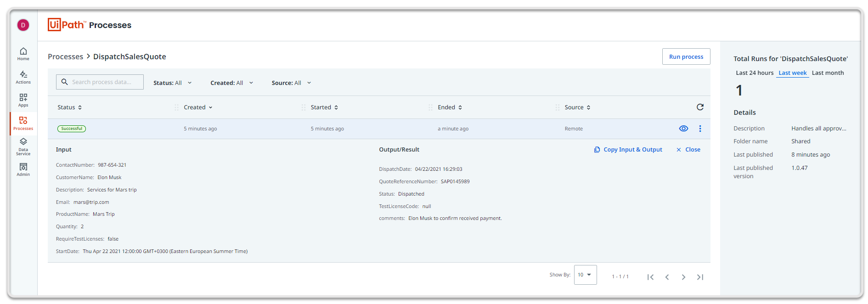Select Processes in the sidebar
This screenshot has width=868, height=304.
point(23,124)
